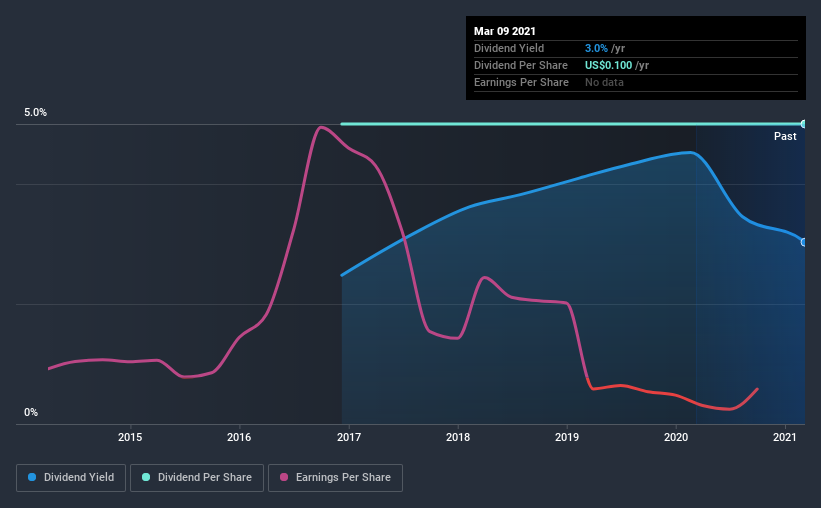Click the 2015 x-axis label

[x=130, y=437]
